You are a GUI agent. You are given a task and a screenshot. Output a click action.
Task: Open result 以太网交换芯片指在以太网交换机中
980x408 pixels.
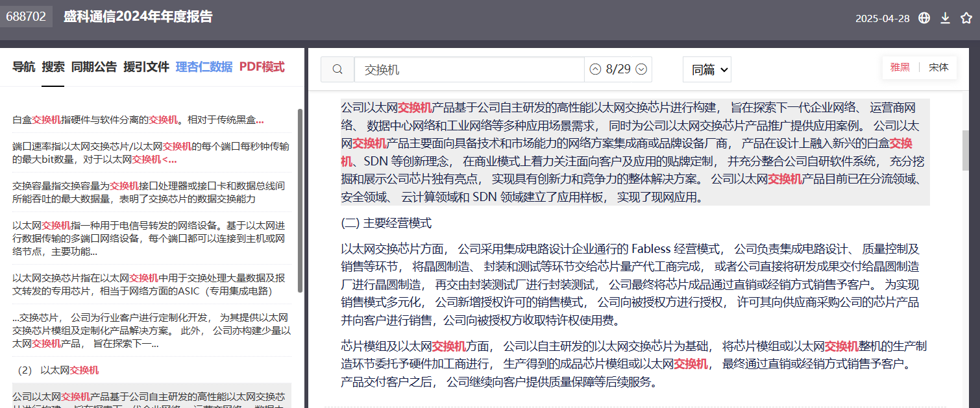click(151, 284)
